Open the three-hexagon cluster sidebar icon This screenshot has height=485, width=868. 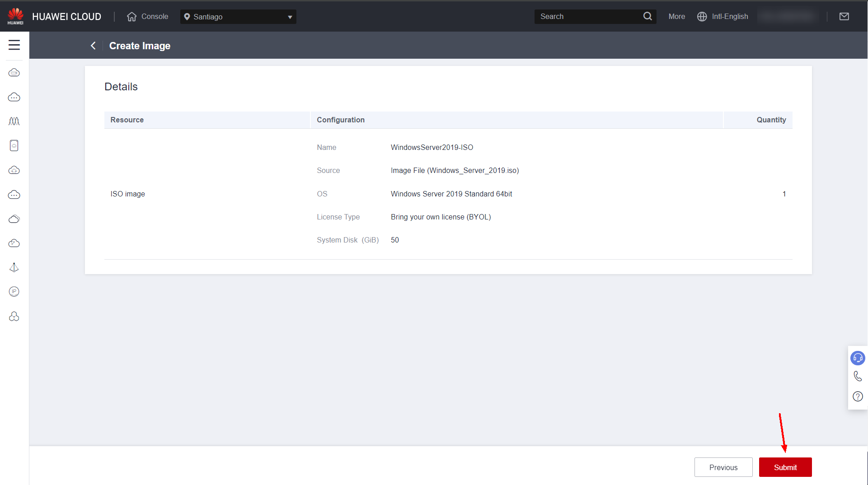(x=14, y=317)
